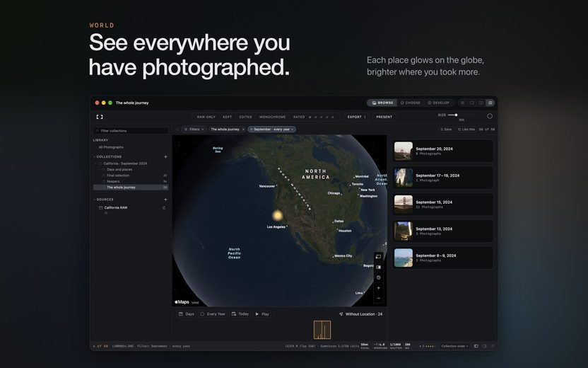588x368 pixels.
Task: Focus the Filter collections field
Action: [131, 131]
